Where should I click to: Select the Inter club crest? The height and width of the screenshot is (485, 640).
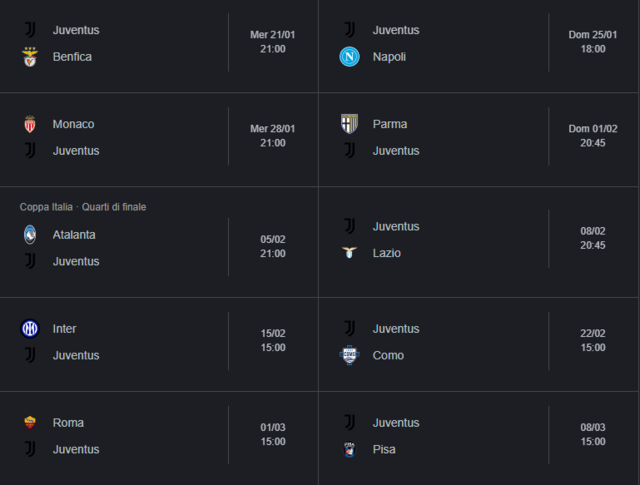click(30, 329)
